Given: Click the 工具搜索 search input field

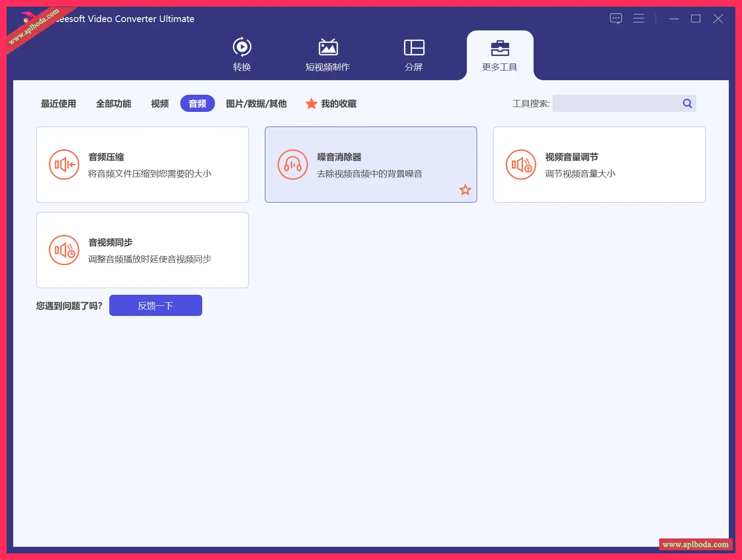Looking at the screenshot, I should coord(616,104).
